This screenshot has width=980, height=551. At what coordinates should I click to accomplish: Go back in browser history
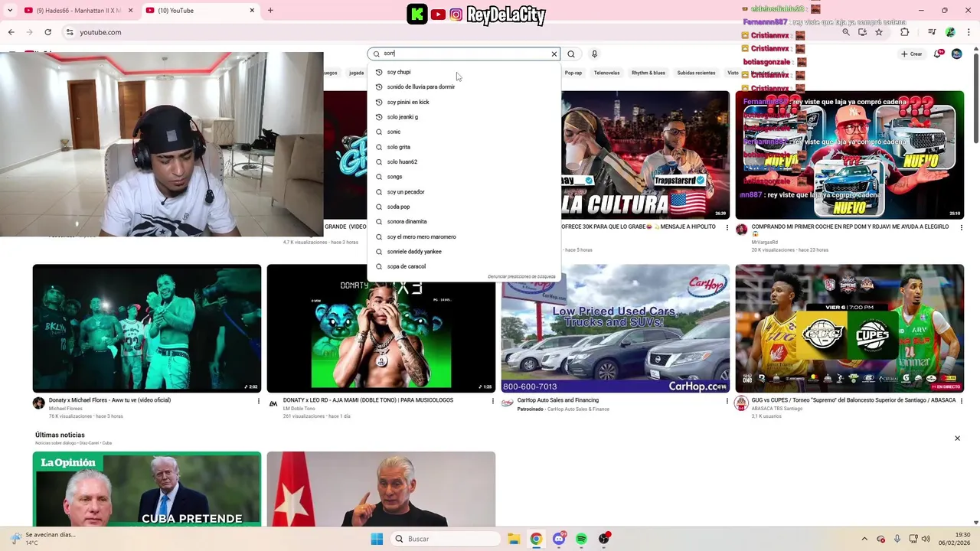[x=11, y=32]
